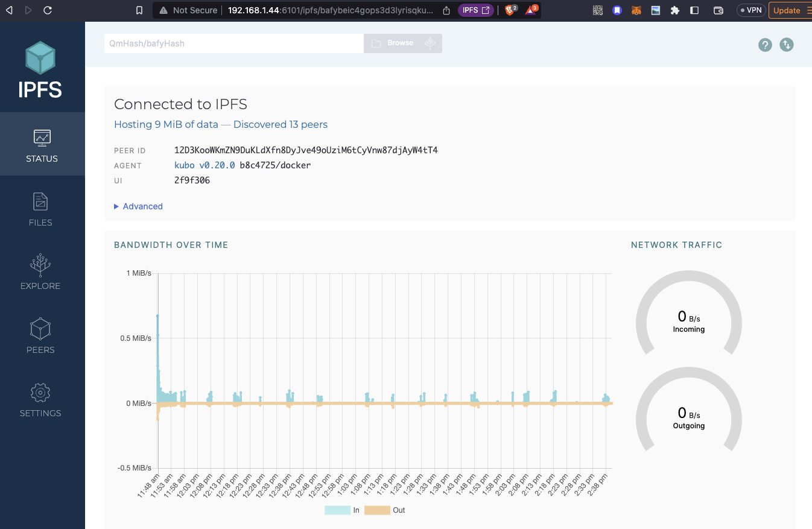The width and height of the screenshot is (812, 529).
Task: Expand the Advanced details section
Action: [x=139, y=206]
